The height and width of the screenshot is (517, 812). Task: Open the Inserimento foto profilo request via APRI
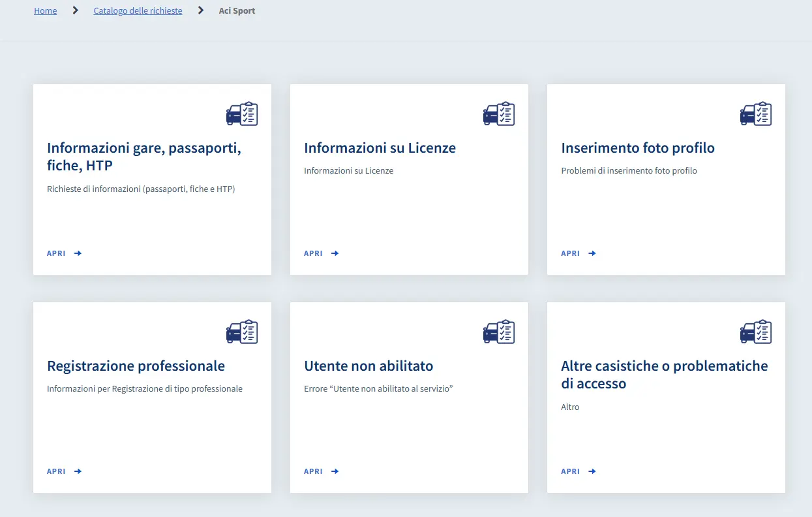coord(579,253)
